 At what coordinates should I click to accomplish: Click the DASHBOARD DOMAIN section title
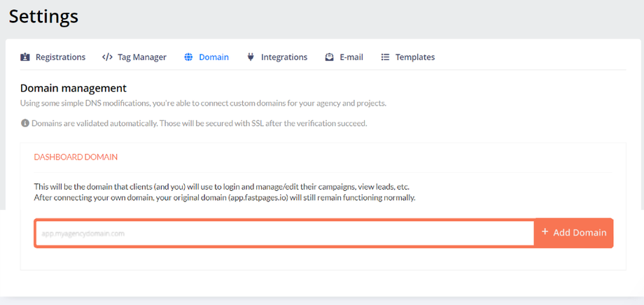76,157
